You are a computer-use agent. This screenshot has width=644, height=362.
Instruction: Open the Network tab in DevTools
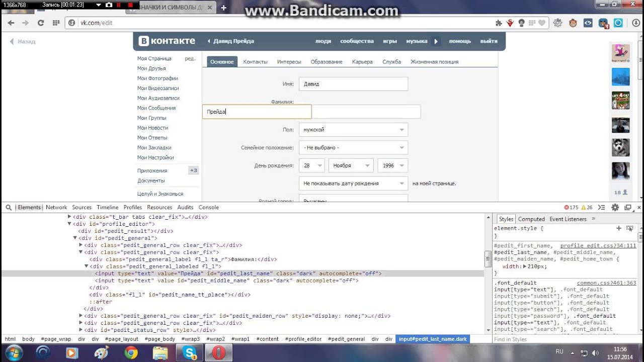(56, 207)
